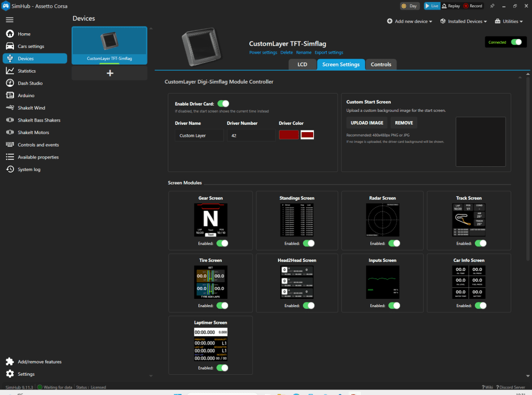The height and width of the screenshot is (395, 532).
Task: Go to ShakeIt Wind configuration
Action: [x=32, y=108]
